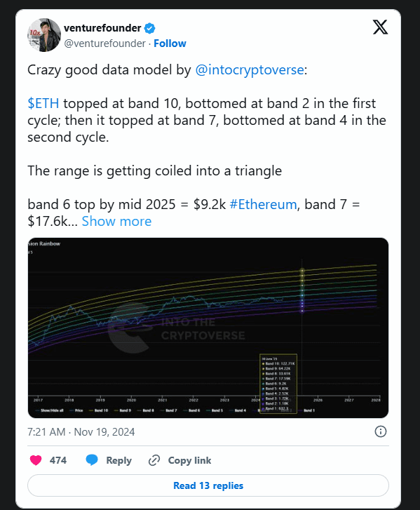Click the $ETH cashtag

pyautogui.click(x=43, y=103)
